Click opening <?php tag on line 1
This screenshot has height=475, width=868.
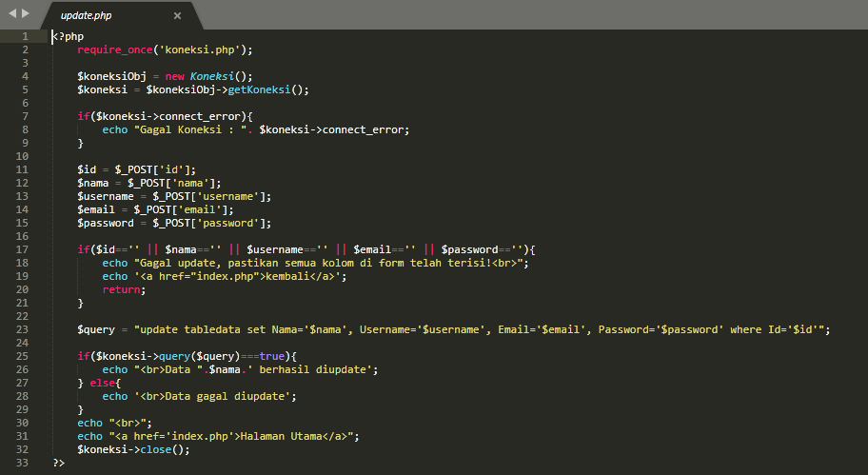coord(69,36)
